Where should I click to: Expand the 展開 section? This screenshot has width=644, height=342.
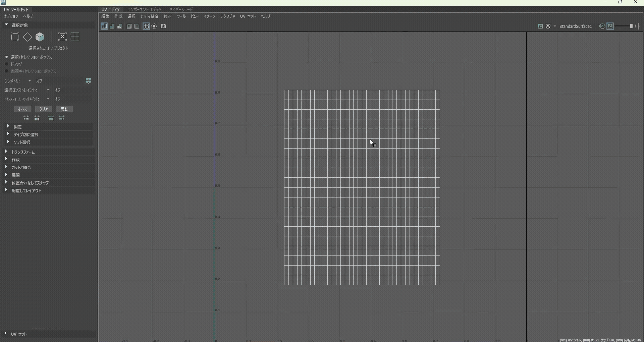(x=49, y=175)
